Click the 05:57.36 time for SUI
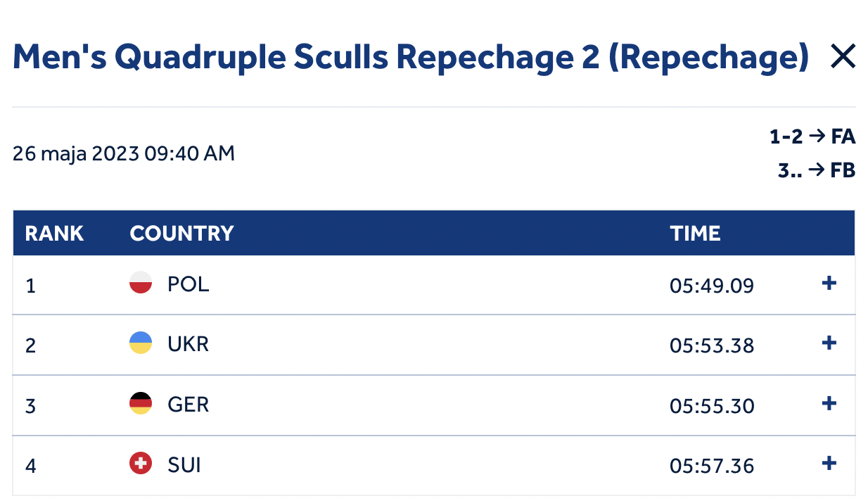Screen dimensions: 868x501 [x=712, y=466]
